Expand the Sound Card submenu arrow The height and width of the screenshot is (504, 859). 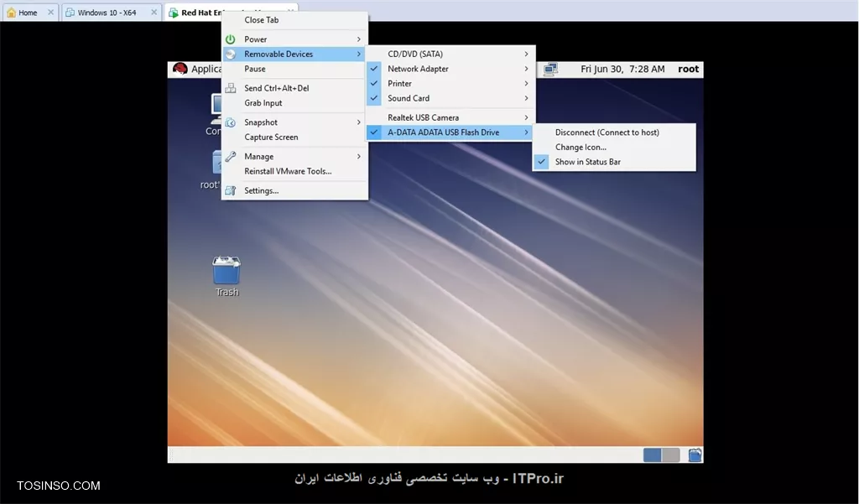[x=526, y=99]
